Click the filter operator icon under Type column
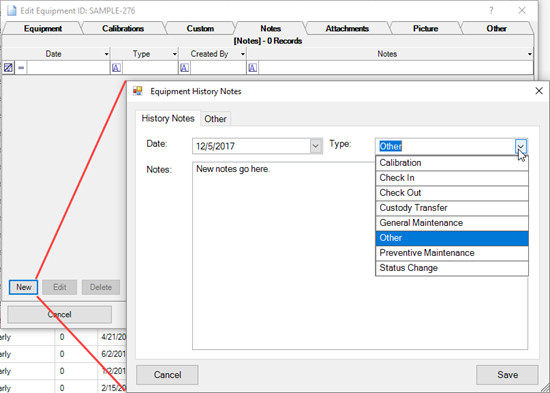550x393 pixels. tap(116, 67)
